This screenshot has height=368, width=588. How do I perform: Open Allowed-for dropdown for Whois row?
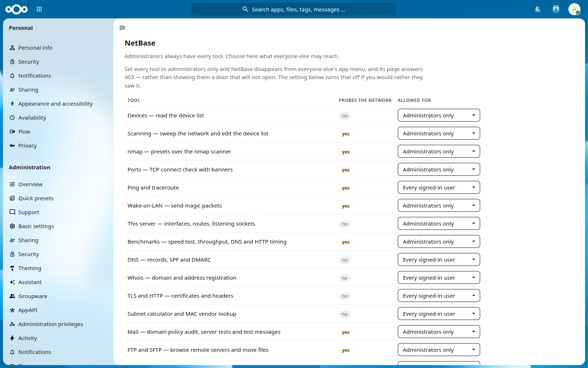click(x=439, y=278)
